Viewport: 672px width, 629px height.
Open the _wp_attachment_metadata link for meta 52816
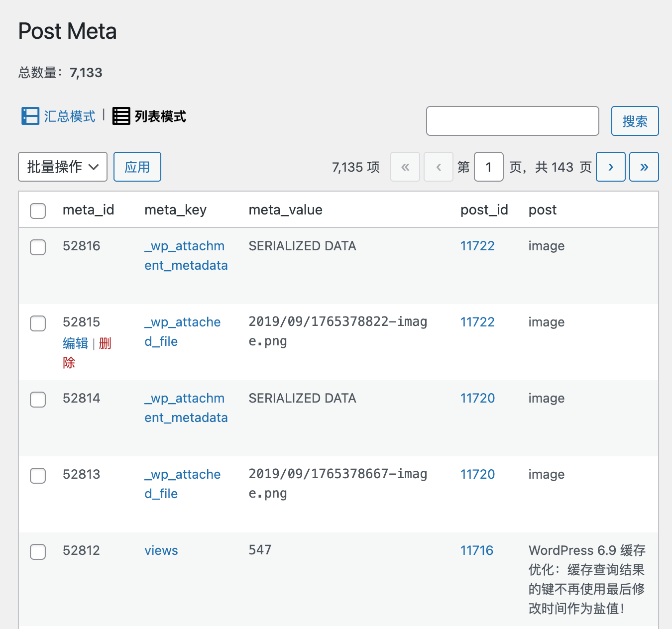click(x=185, y=255)
